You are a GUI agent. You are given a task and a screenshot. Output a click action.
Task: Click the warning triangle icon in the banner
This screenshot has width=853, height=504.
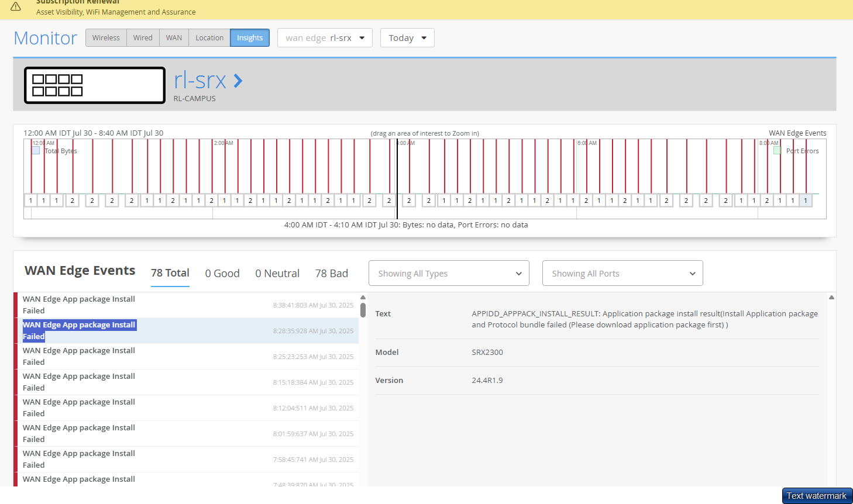coord(16,6)
